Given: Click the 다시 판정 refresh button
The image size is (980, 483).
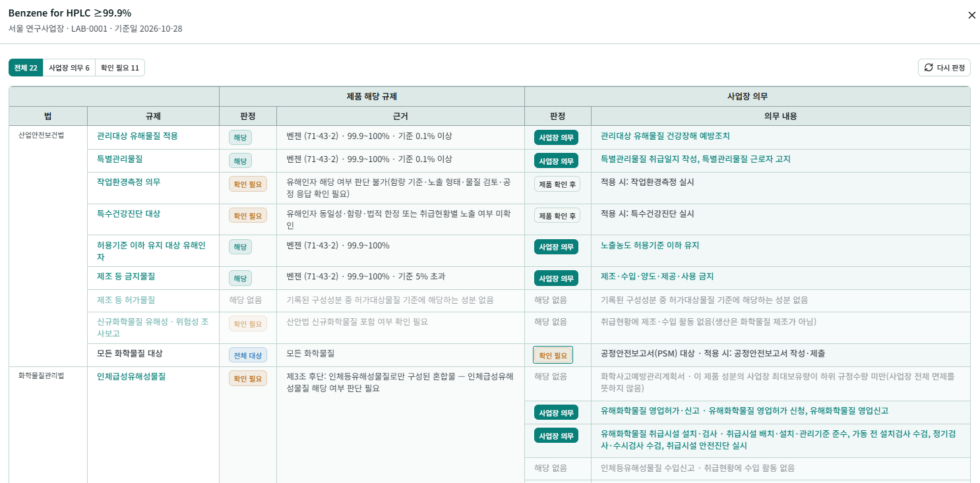Looking at the screenshot, I should coord(944,67).
